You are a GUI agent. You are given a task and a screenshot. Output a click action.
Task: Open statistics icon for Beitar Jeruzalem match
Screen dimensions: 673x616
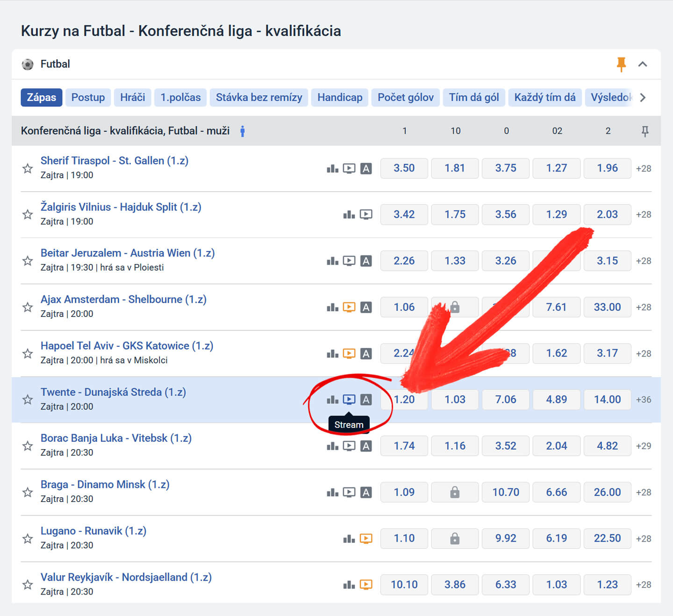click(332, 261)
